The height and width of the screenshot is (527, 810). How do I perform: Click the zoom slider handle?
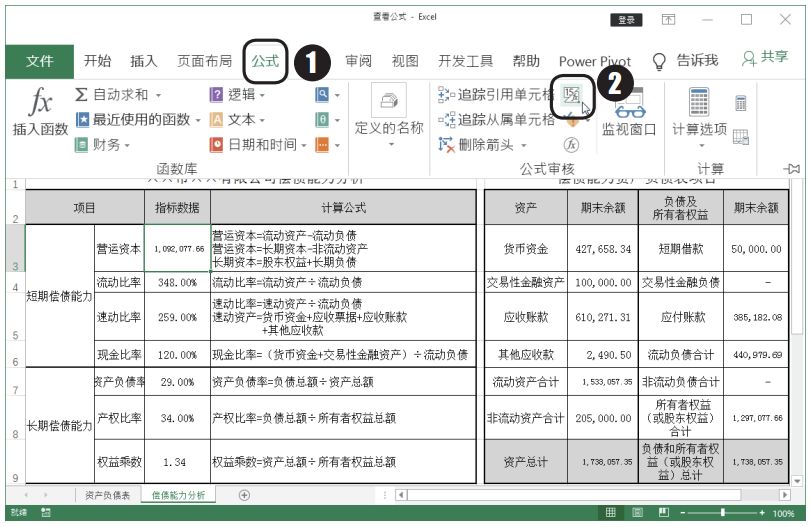pos(722,513)
